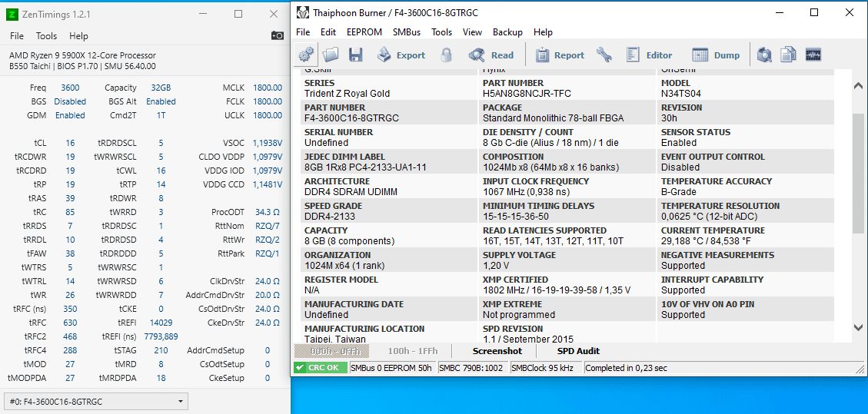Click the SMBus 0 EEPROM 50h status cell

(392, 368)
